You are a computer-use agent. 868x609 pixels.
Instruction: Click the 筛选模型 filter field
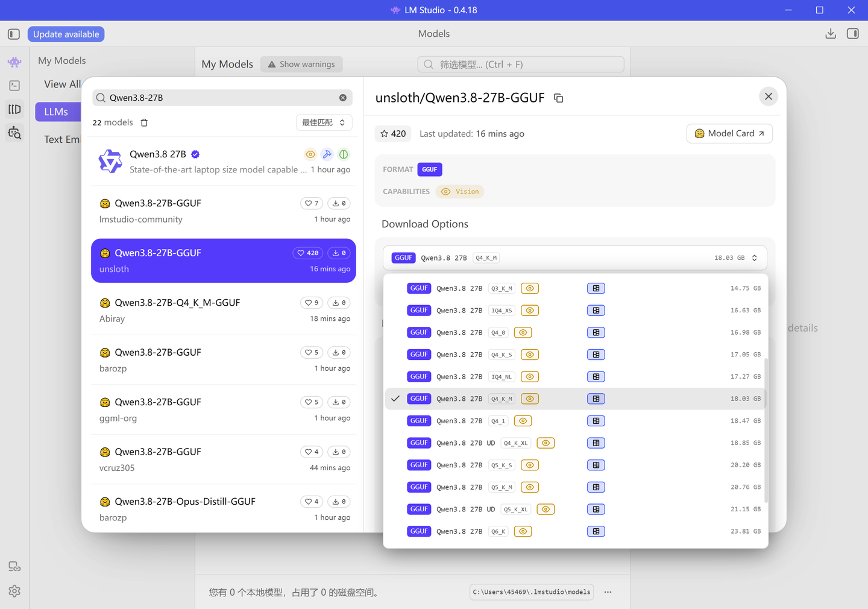coord(521,65)
